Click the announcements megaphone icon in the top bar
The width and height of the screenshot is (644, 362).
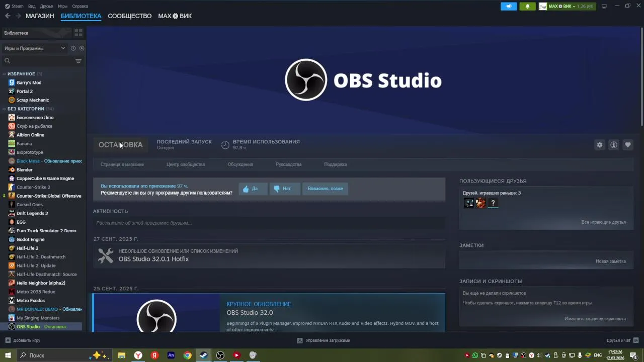[x=509, y=6]
